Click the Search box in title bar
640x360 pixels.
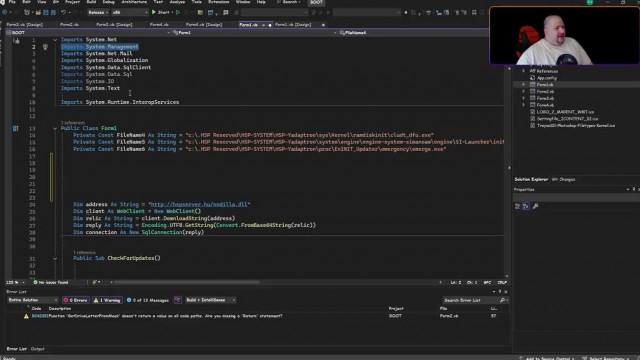[x=289, y=2]
